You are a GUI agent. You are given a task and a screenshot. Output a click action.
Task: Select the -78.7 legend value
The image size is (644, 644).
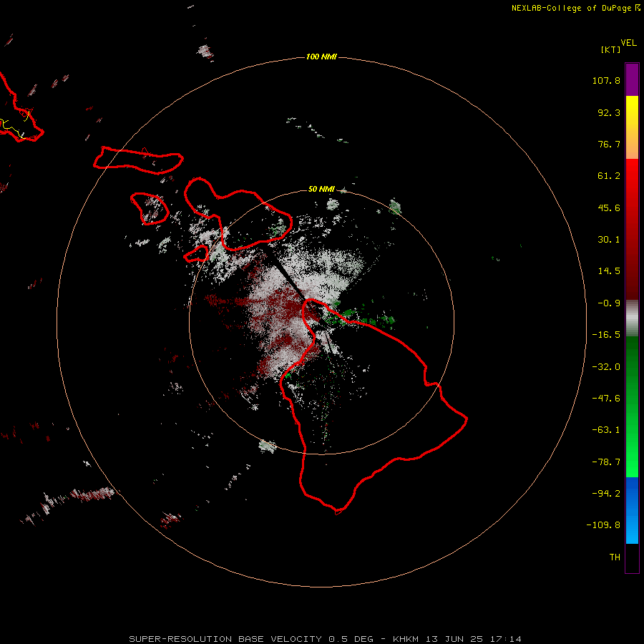tap(606, 462)
